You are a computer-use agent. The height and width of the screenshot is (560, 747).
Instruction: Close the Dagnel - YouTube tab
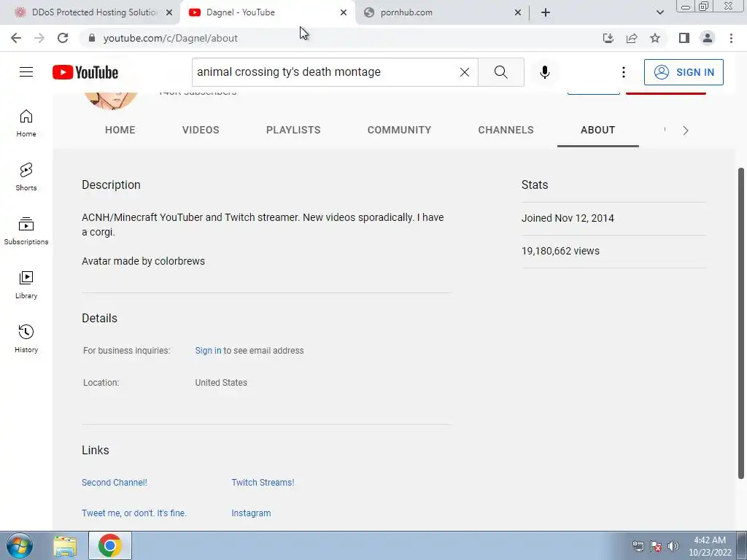pos(343,12)
